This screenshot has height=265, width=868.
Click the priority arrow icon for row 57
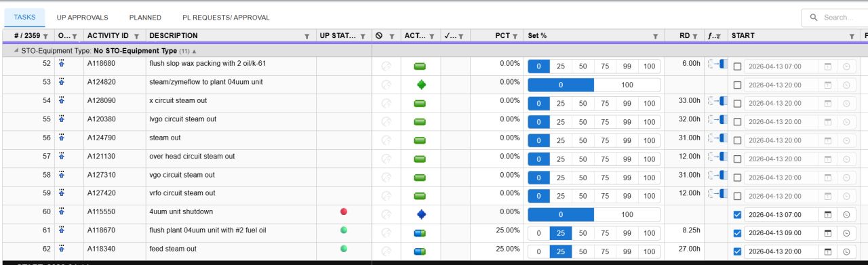coord(61,156)
